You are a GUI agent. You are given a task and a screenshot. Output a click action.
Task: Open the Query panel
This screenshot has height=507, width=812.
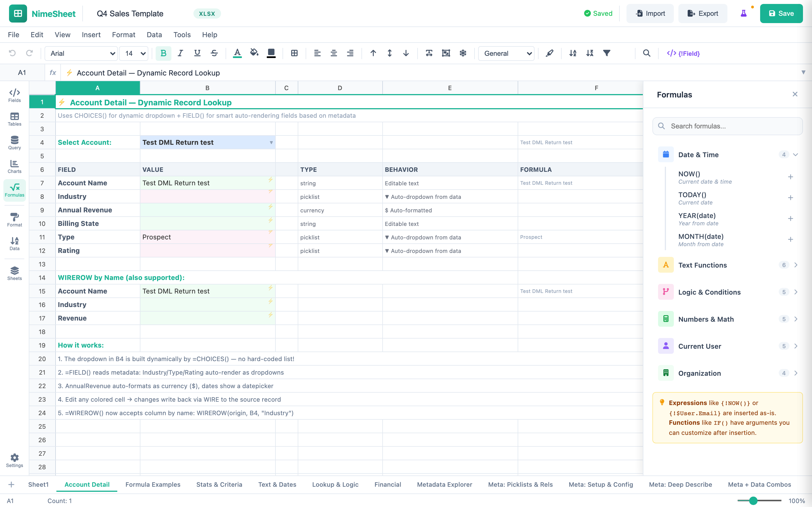(14, 143)
